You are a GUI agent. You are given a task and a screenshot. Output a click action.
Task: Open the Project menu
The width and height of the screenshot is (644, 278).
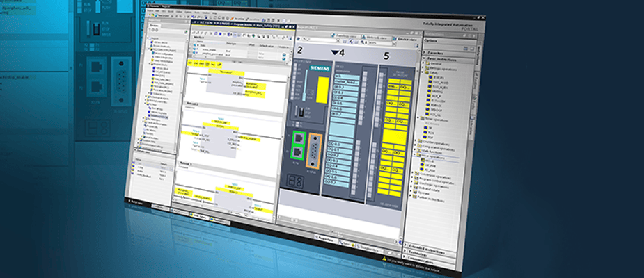150,10
